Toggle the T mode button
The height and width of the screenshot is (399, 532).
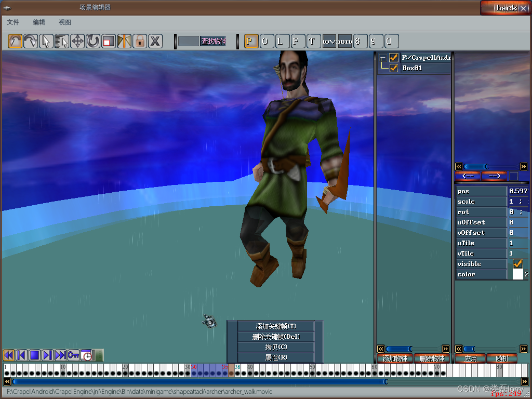313,42
